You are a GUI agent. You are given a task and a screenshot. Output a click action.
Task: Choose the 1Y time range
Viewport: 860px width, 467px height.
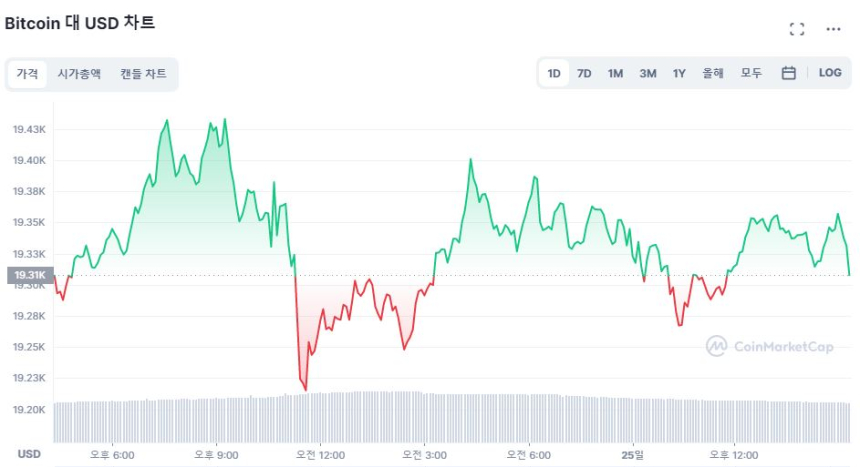679,73
